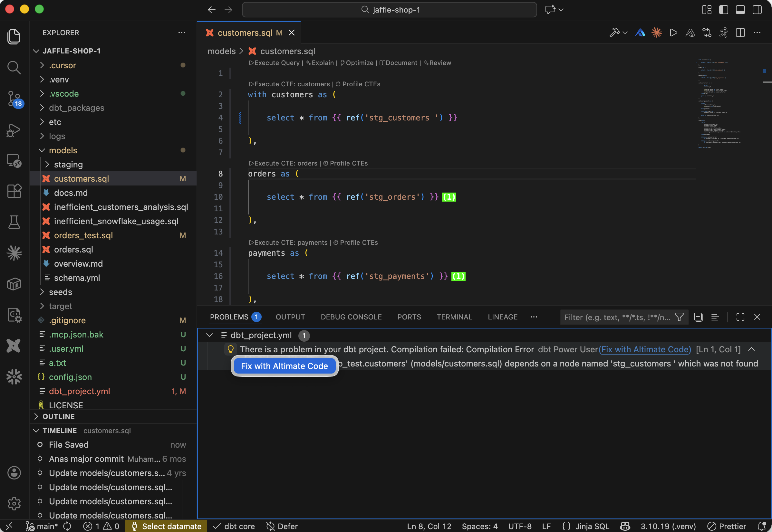Click Execute CTE: orders code lens
772x532 pixels.
click(x=283, y=163)
